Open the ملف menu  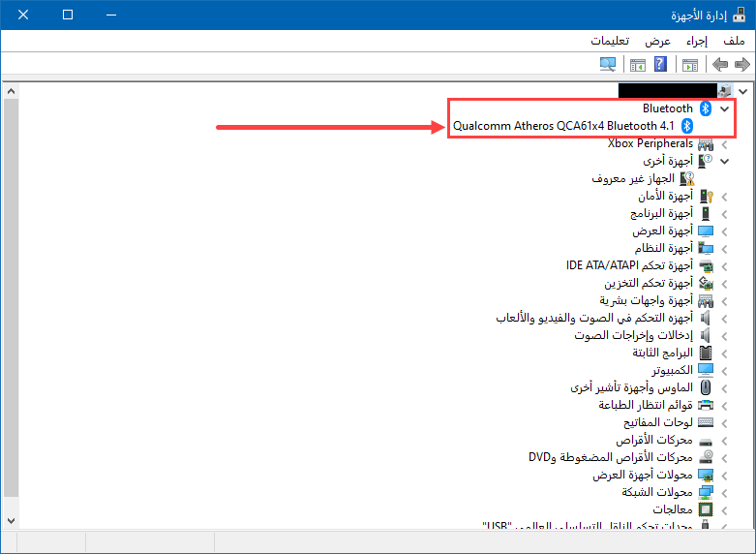734,41
